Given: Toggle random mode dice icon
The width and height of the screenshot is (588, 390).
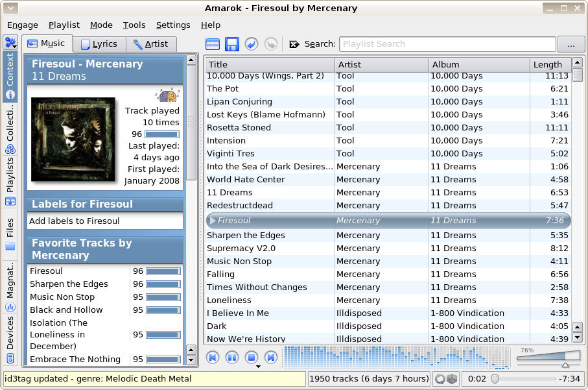Looking at the screenshot, I should coord(453,379).
